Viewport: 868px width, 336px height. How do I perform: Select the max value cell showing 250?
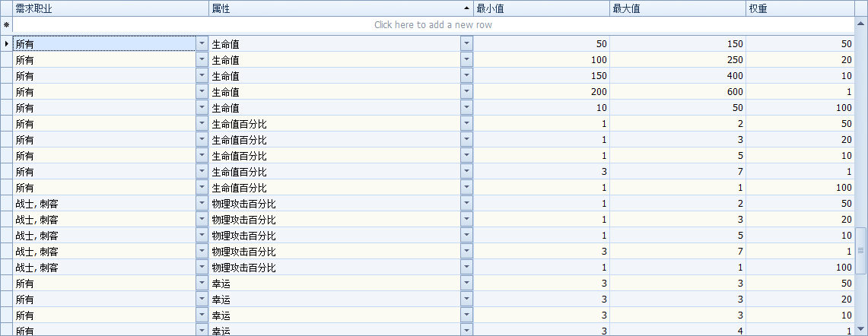(x=677, y=60)
